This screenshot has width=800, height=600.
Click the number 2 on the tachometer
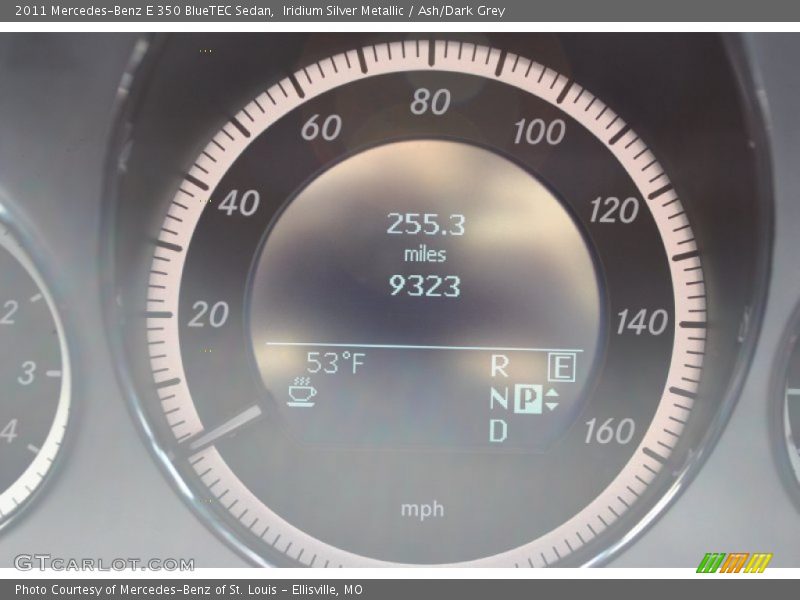[x=9, y=311]
